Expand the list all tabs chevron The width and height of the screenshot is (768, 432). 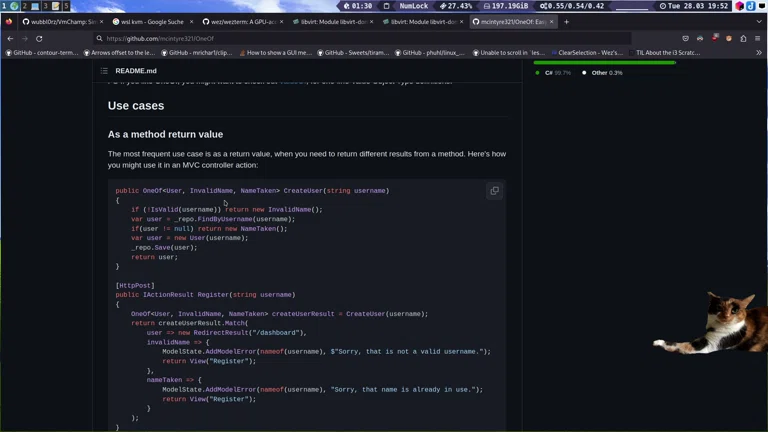click(x=759, y=22)
